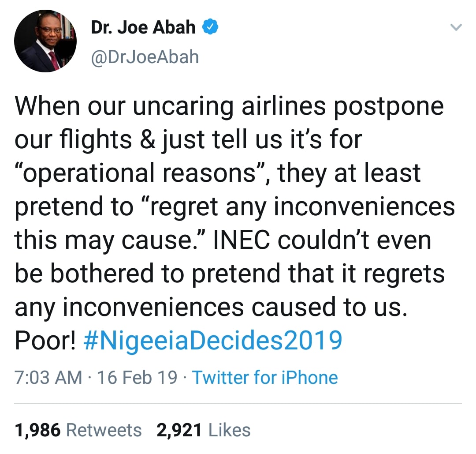Open the tweet options chevron menu
Viewport: 476px width, 454px height.
457,28
